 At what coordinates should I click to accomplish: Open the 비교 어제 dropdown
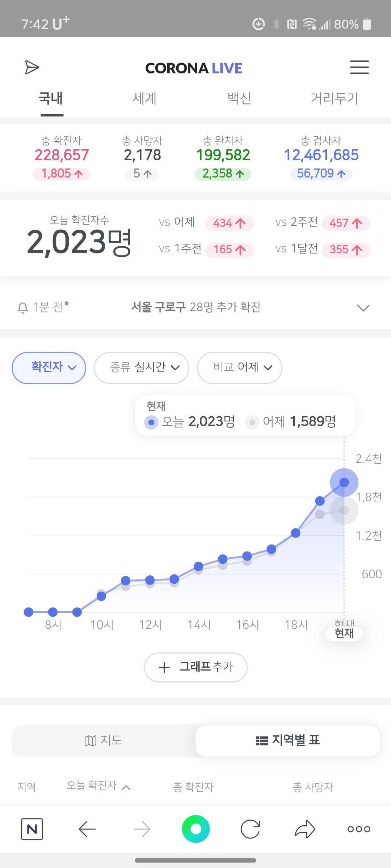240,367
